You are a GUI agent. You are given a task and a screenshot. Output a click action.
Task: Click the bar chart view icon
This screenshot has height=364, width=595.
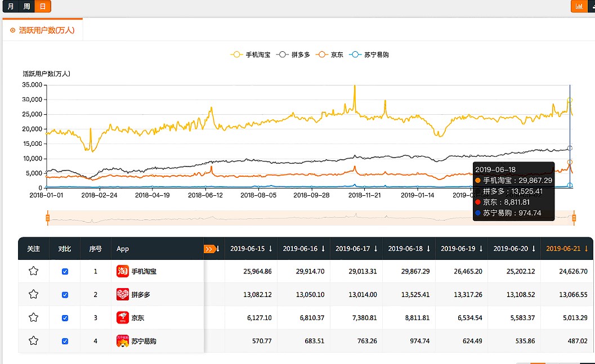click(579, 6)
